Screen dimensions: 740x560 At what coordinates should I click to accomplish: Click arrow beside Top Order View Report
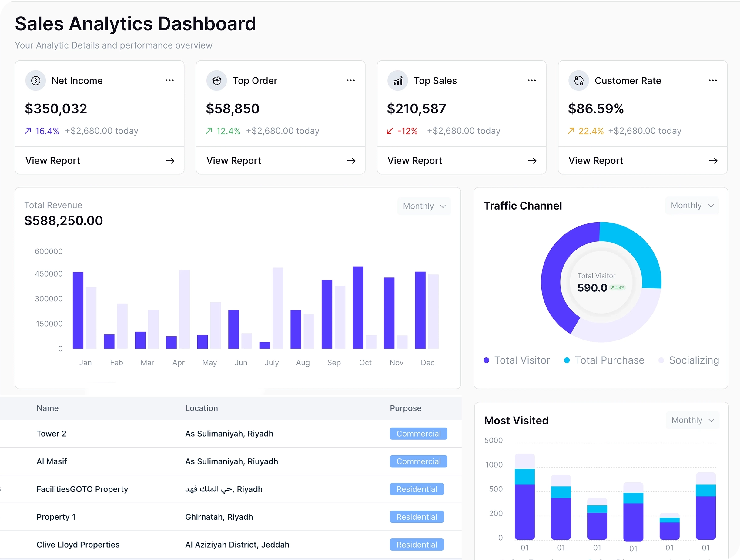pos(351,161)
